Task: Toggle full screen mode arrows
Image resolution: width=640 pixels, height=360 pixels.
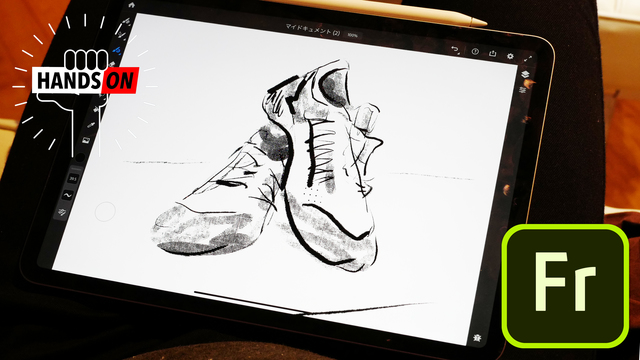Action: (528, 59)
